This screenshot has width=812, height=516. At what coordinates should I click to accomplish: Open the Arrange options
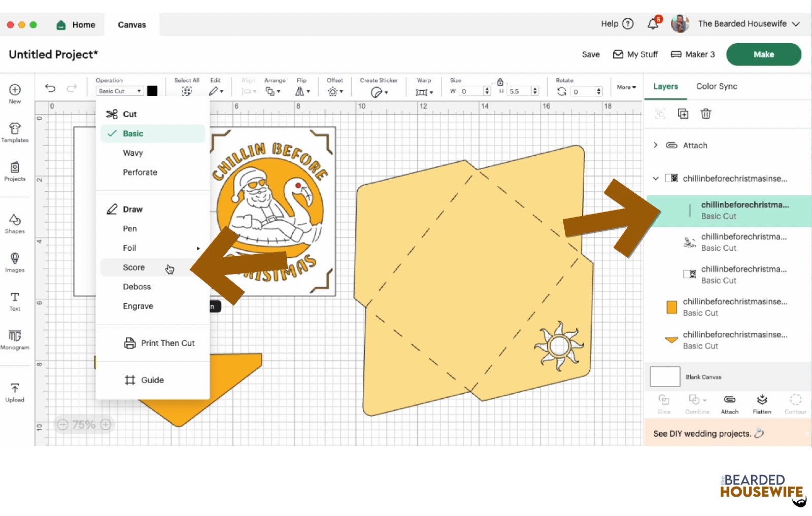273,91
